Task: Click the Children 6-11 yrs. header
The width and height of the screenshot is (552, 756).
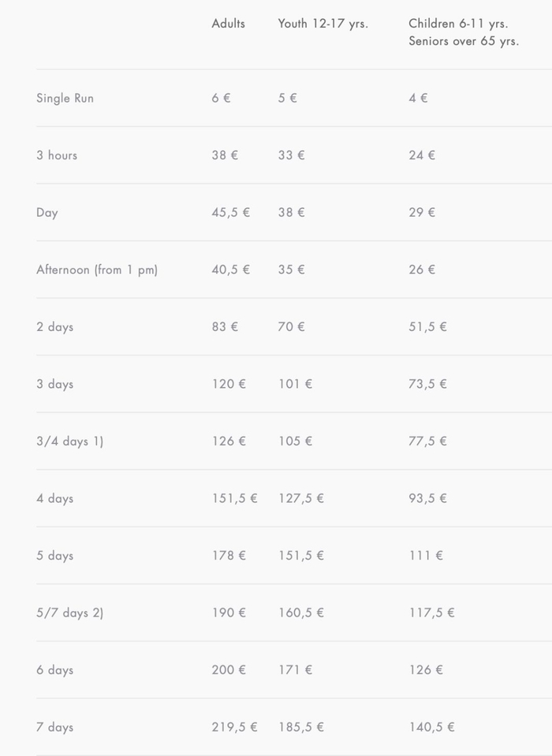Action: coord(458,24)
